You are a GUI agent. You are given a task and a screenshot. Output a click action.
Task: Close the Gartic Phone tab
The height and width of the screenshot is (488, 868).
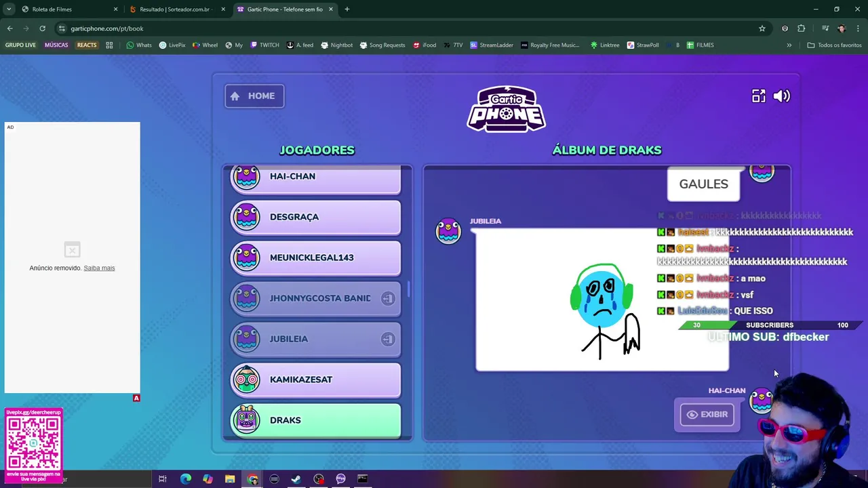pyautogui.click(x=331, y=9)
